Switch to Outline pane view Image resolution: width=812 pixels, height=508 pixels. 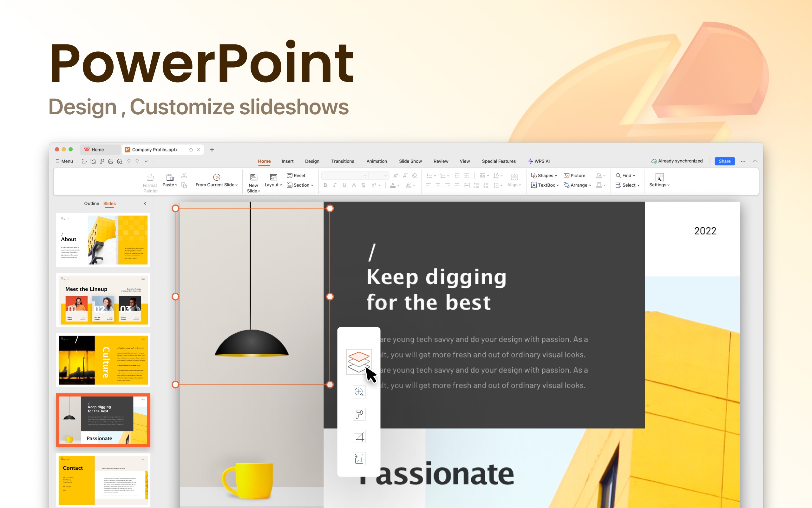tap(92, 204)
